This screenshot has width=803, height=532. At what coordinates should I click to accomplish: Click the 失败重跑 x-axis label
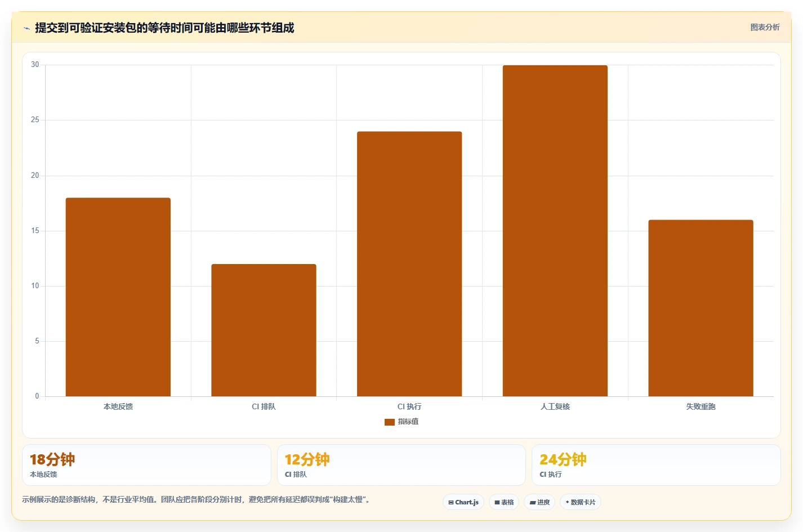701,406
